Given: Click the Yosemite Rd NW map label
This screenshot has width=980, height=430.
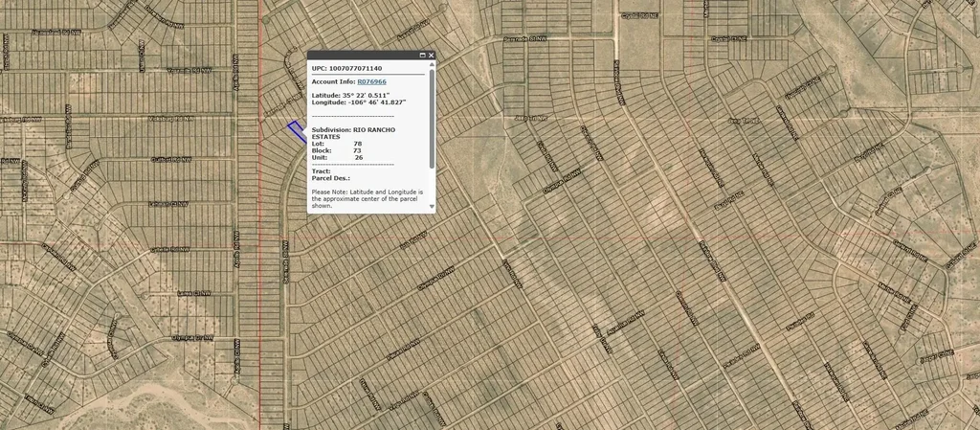Looking at the screenshot, I should click(x=189, y=70).
